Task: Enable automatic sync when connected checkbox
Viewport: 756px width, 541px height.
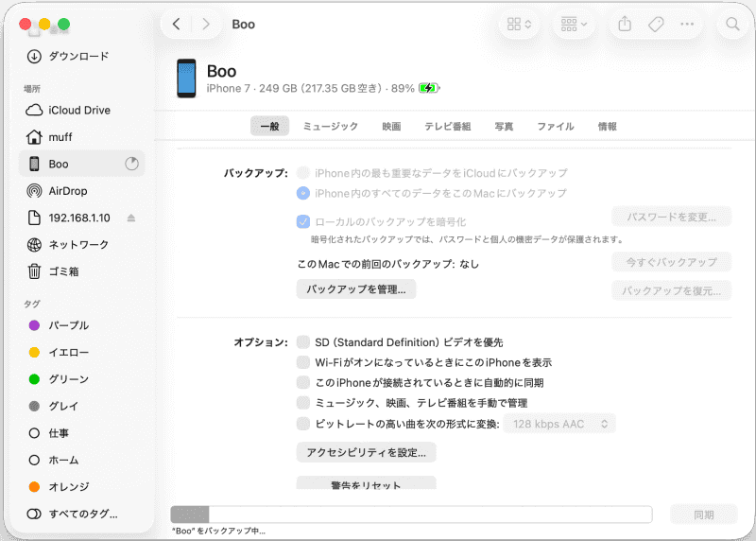Action: coord(302,383)
